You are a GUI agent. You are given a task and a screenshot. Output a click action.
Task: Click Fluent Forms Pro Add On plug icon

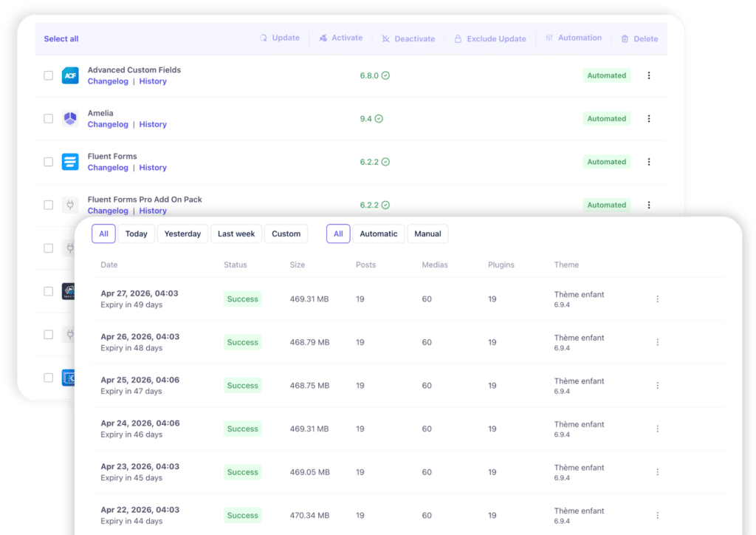(70, 205)
